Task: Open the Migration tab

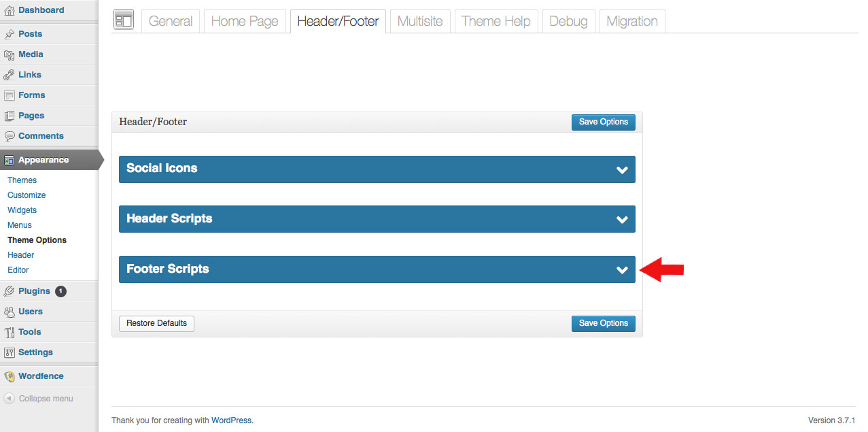Action: click(x=631, y=21)
